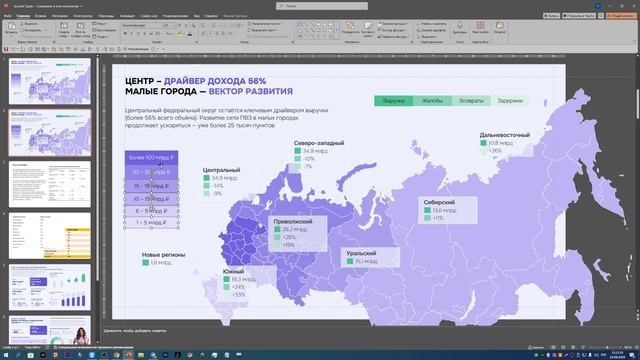Open the Shape Outline dropdown

(x=392, y=30)
